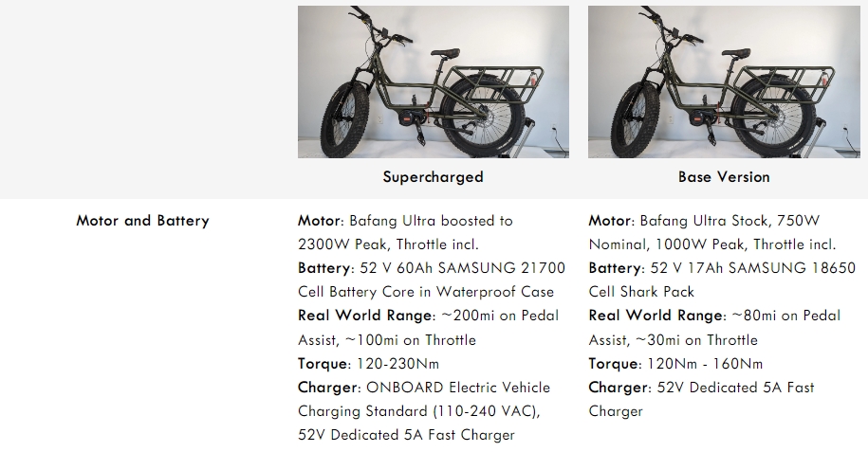
Task: Click the Torque label showing 120-230Nm
Action: pos(322,364)
